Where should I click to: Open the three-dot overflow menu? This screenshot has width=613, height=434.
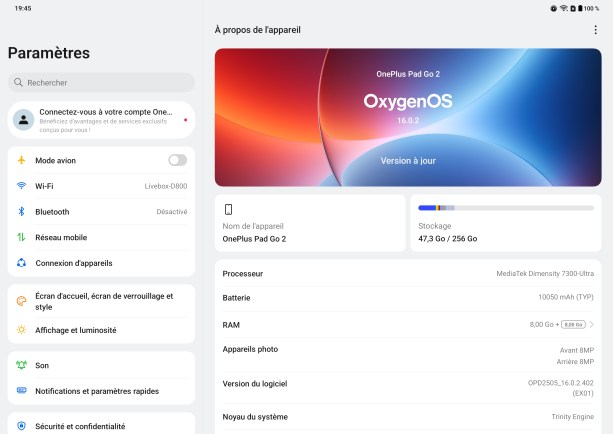595,30
